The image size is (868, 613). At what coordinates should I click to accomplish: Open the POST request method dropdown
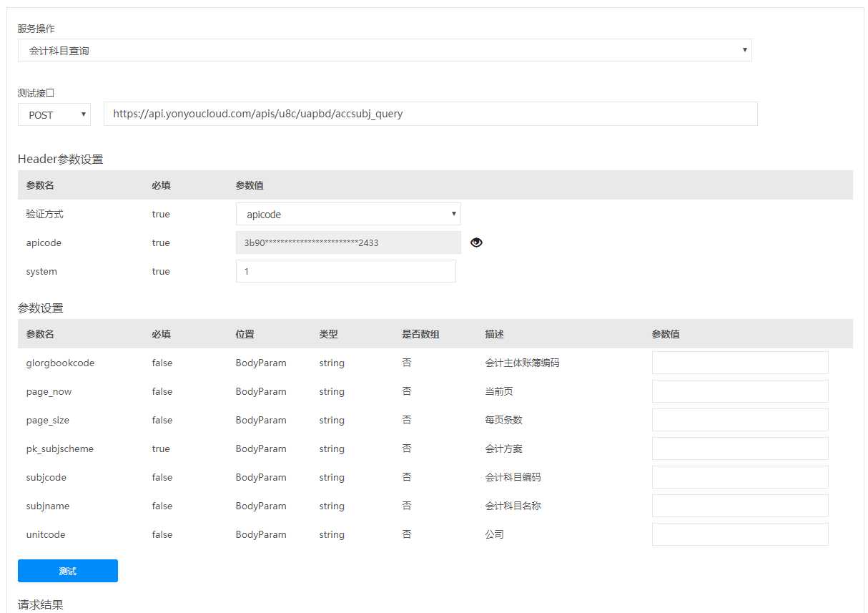tap(54, 114)
